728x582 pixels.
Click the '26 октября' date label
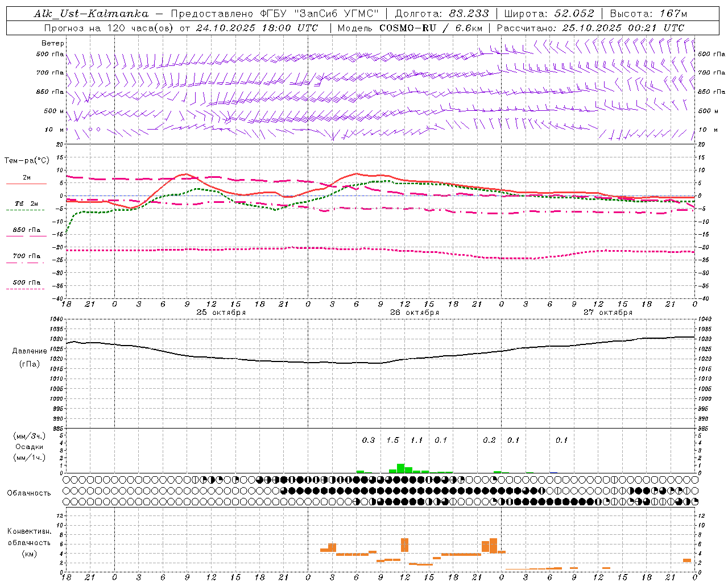[x=415, y=312]
